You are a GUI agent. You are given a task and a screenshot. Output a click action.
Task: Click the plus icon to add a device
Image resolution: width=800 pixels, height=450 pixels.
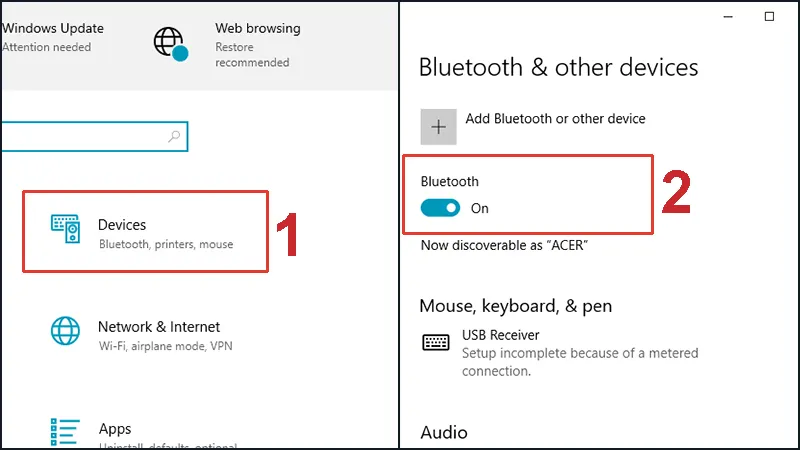coord(437,127)
